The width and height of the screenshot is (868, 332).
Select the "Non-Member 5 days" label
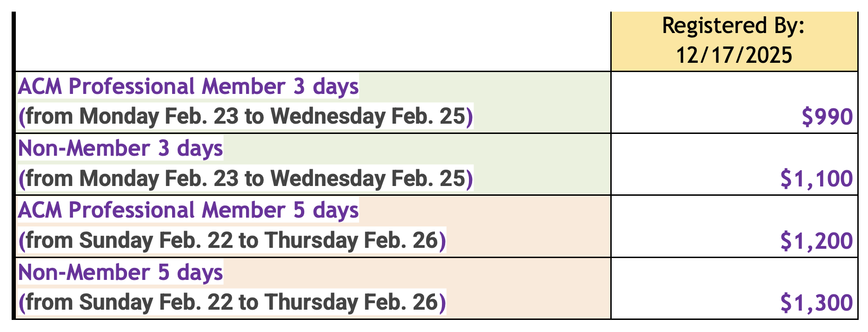pyautogui.click(x=120, y=272)
